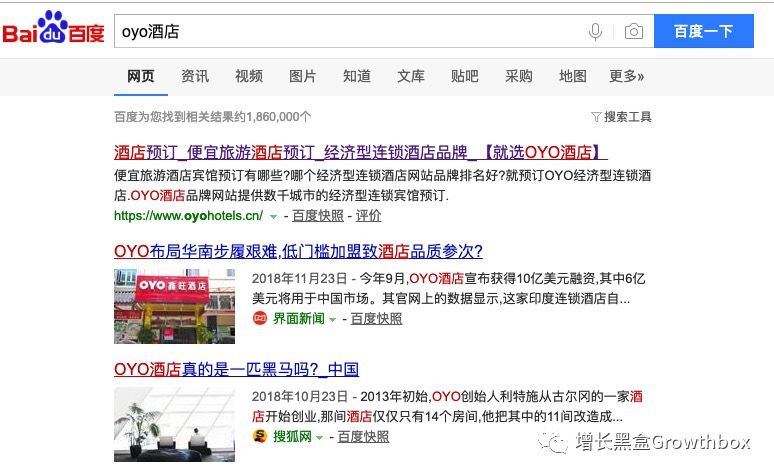774x475 pixels.
Task: Click the 评价 link
Action: click(x=368, y=216)
